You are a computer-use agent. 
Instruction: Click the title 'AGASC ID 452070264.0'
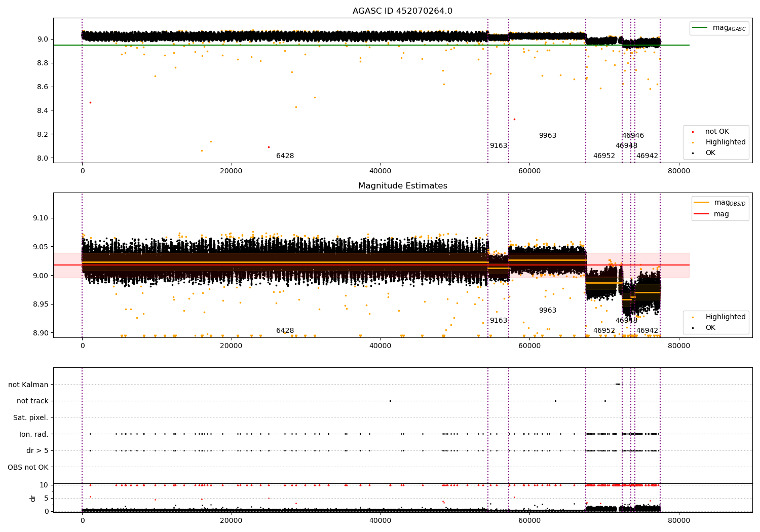(x=402, y=11)
